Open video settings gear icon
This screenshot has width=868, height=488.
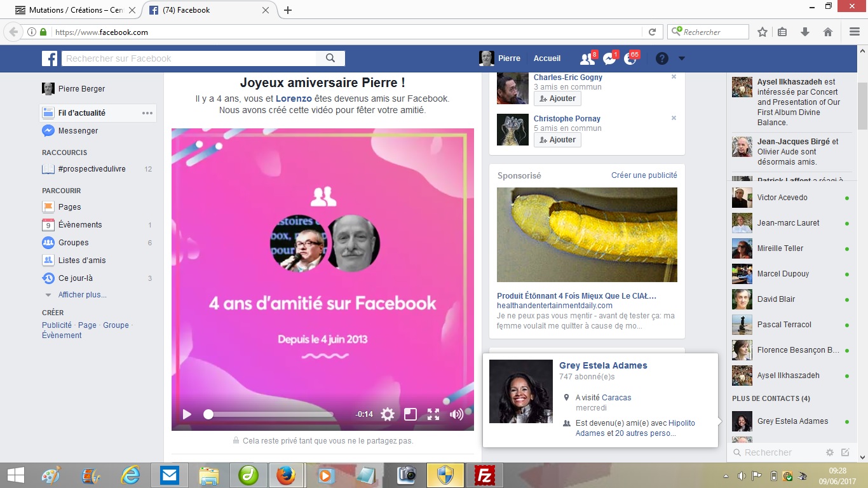pos(388,414)
